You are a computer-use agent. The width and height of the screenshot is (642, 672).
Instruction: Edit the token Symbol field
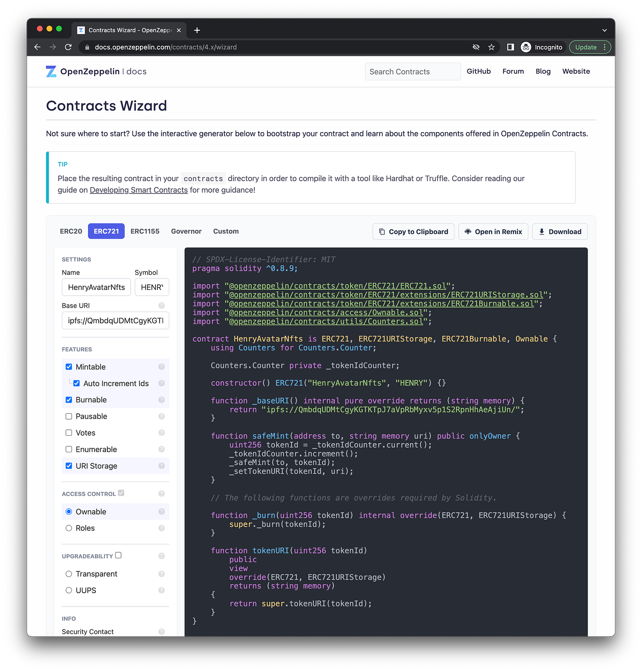(x=152, y=287)
